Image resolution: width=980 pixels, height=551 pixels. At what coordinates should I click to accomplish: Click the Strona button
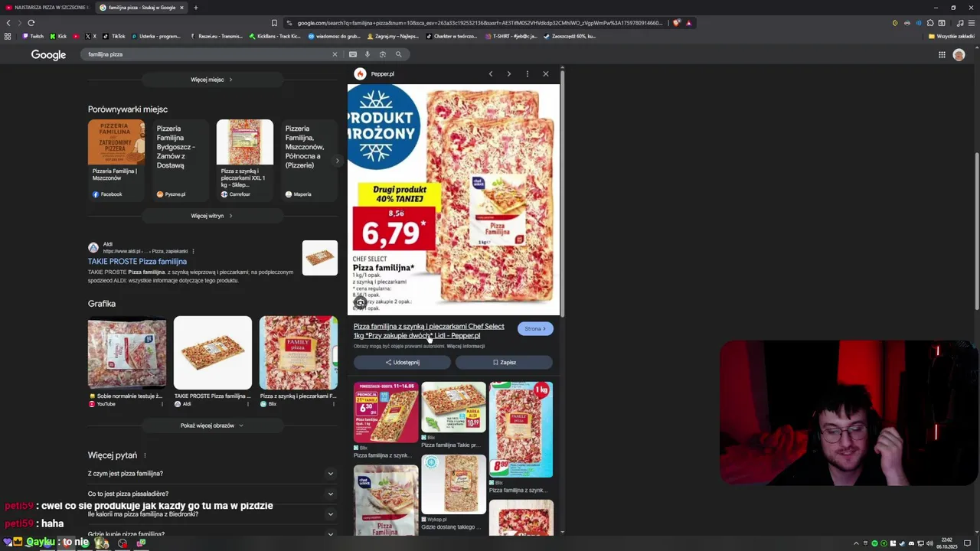(x=535, y=329)
